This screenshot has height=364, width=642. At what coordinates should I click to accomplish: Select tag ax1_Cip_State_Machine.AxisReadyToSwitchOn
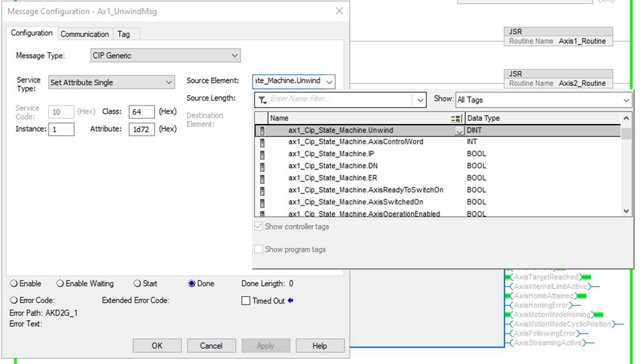coord(366,190)
